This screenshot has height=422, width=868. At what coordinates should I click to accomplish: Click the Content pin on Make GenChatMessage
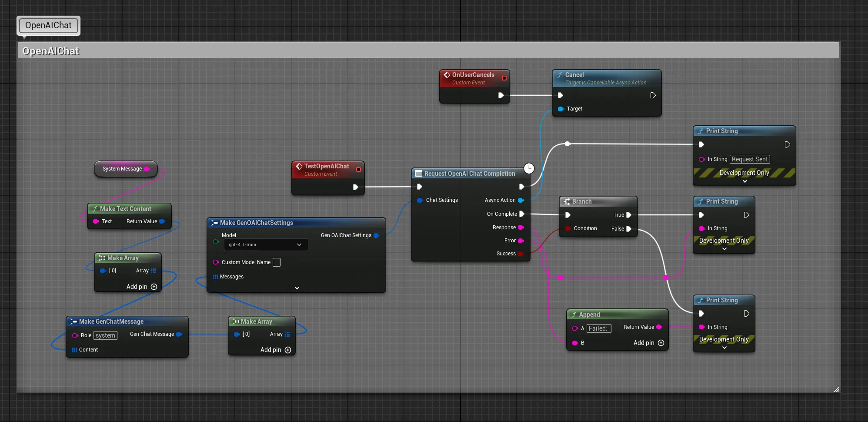74,350
